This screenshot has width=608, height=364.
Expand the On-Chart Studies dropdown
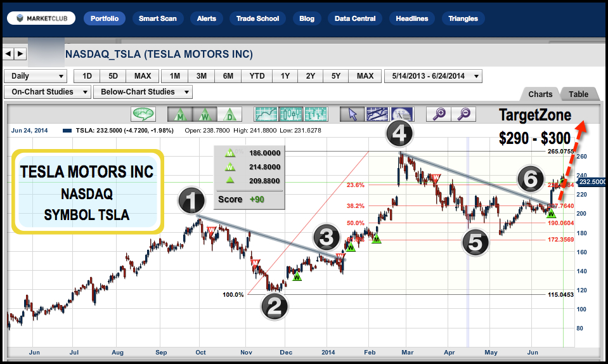coord(48,92)
